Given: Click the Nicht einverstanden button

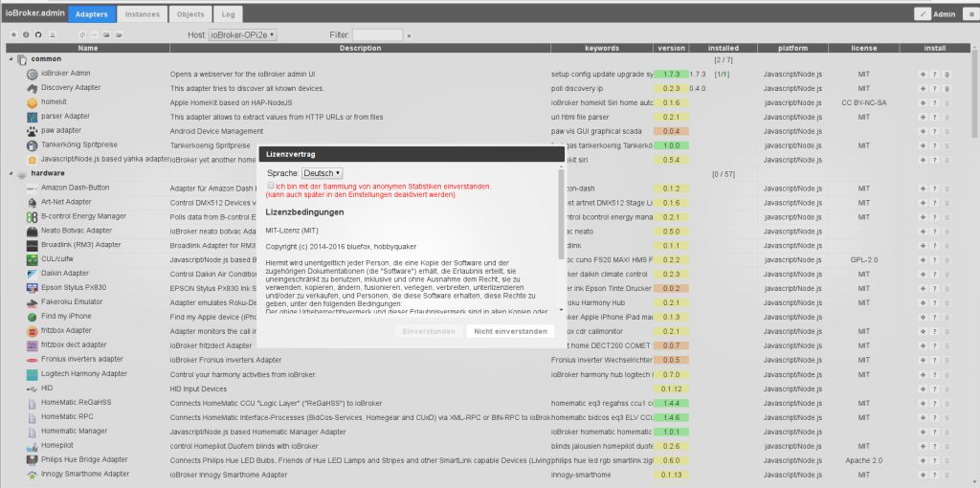Looking at the screenshot, I should [510, 331].
